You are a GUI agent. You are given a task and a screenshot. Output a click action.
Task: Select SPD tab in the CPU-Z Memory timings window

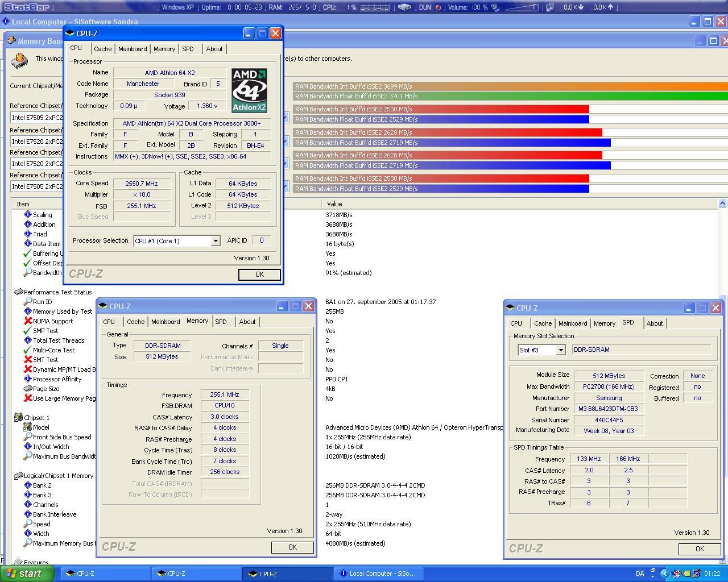point(221,322)
